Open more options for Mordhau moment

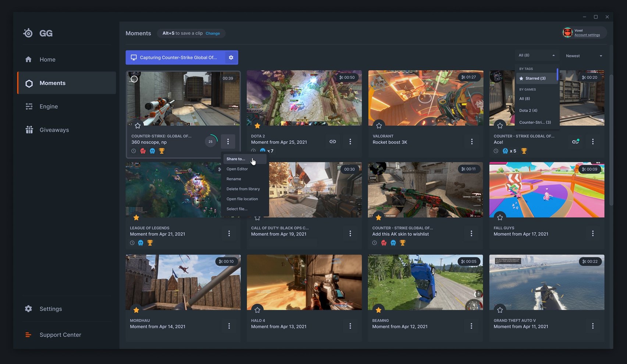229,326
